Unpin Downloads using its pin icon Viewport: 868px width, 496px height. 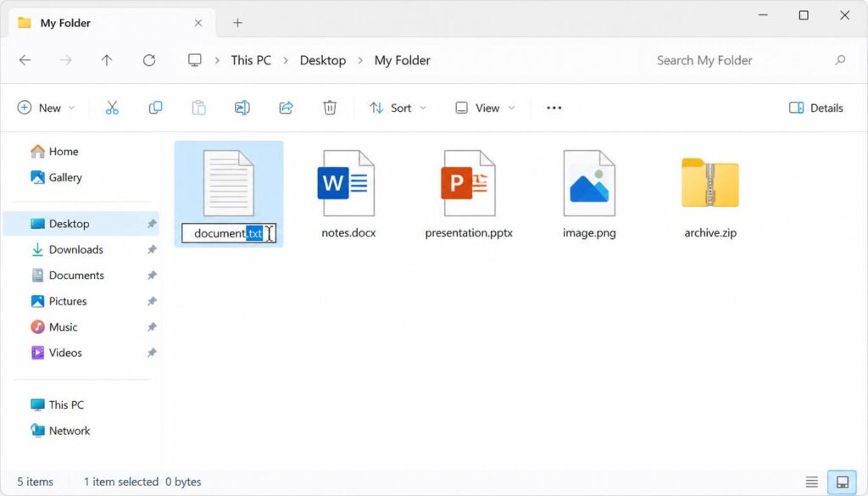click(152, 249)
